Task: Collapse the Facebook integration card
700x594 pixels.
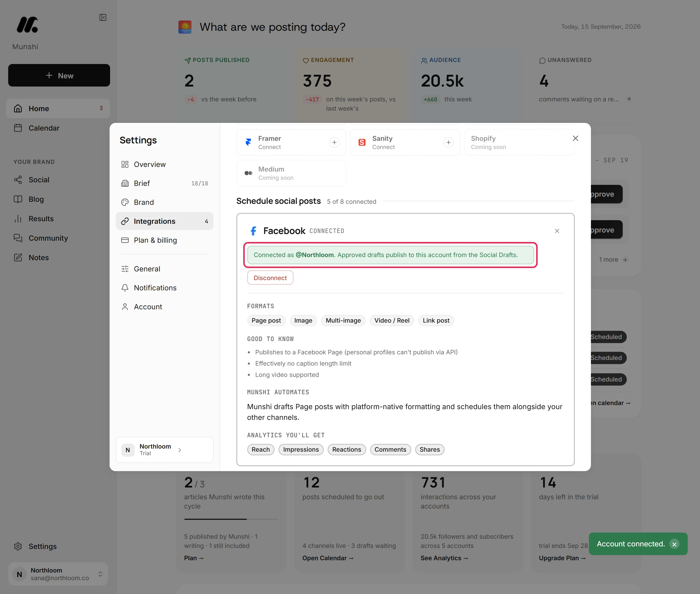Action: 557,231
